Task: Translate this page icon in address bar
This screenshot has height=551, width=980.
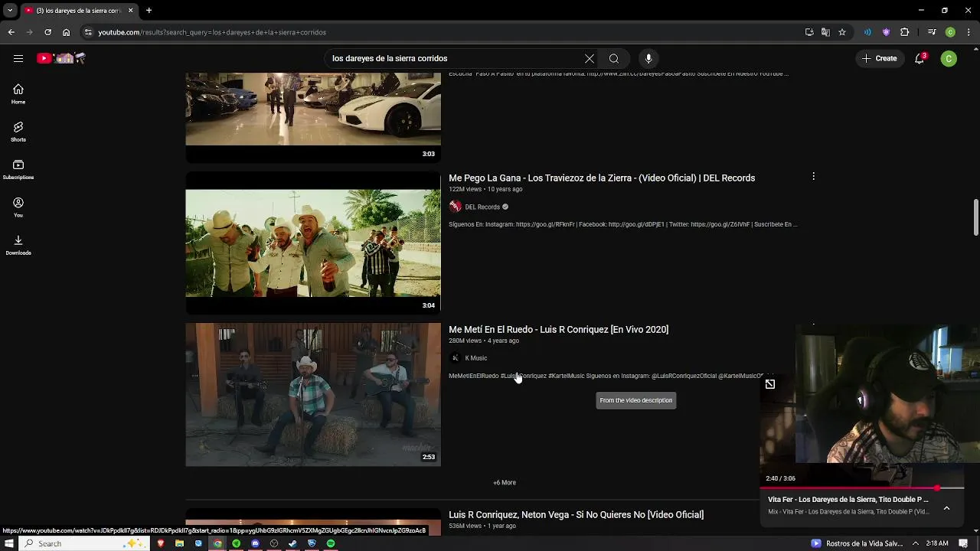Action: coord(825,32)
